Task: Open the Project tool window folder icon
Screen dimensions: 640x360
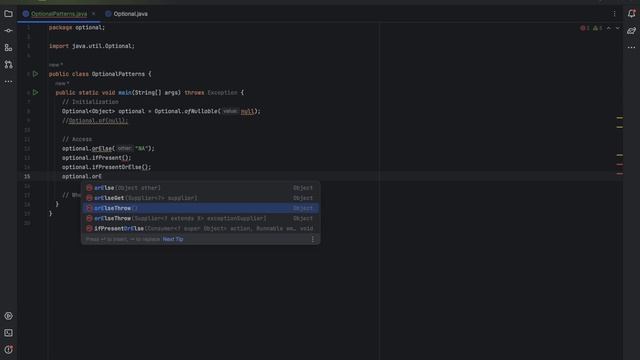Action: click(8, 14)
